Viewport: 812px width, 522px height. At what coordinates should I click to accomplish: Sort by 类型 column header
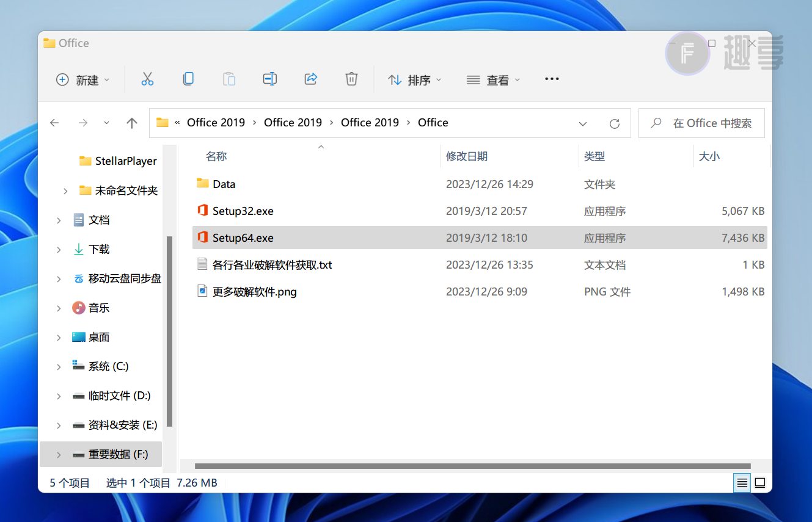click(594, 156)
